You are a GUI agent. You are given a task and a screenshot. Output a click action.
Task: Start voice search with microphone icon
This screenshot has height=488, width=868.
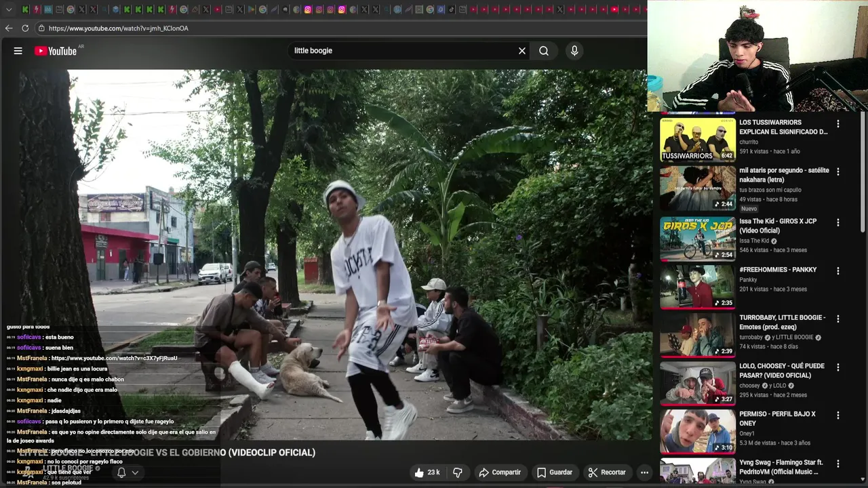pos(574,51)
